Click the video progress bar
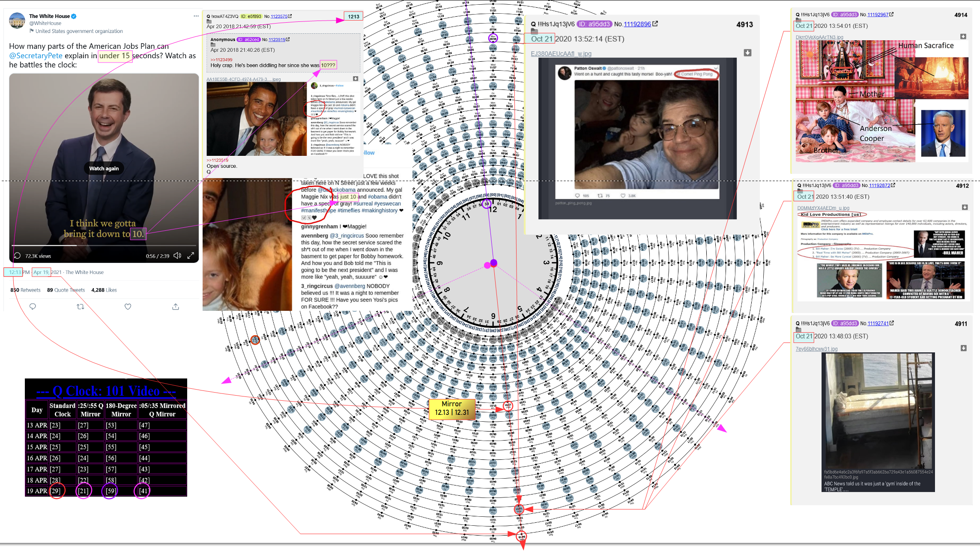Viewport: 980px width, 551px height. [x=104, y=245]
